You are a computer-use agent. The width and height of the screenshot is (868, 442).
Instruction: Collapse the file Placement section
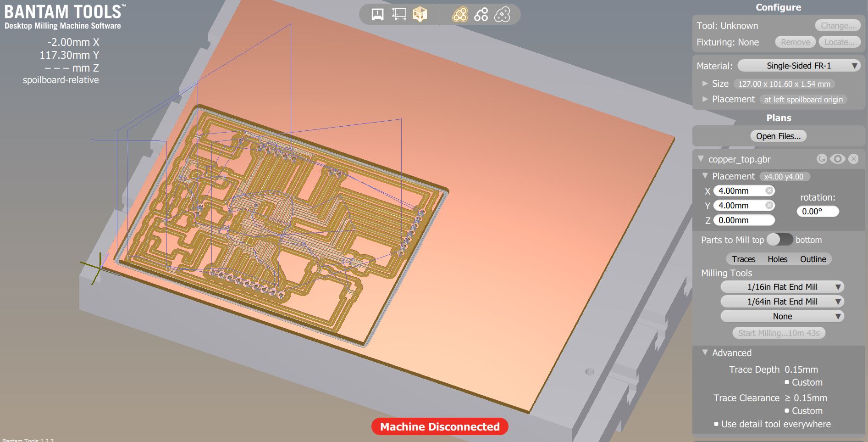click(x=705, y=176)
